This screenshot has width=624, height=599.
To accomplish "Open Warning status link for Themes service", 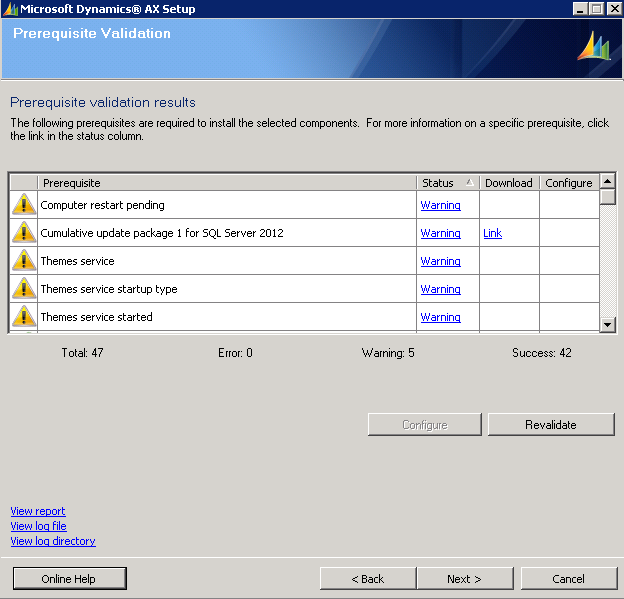I will (441, 261).
